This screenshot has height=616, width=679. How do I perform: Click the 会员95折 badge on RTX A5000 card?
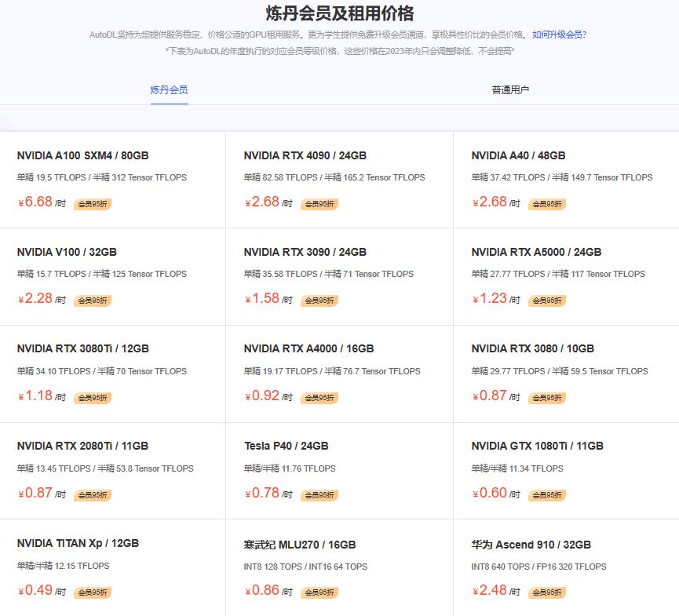pos(547,301)
